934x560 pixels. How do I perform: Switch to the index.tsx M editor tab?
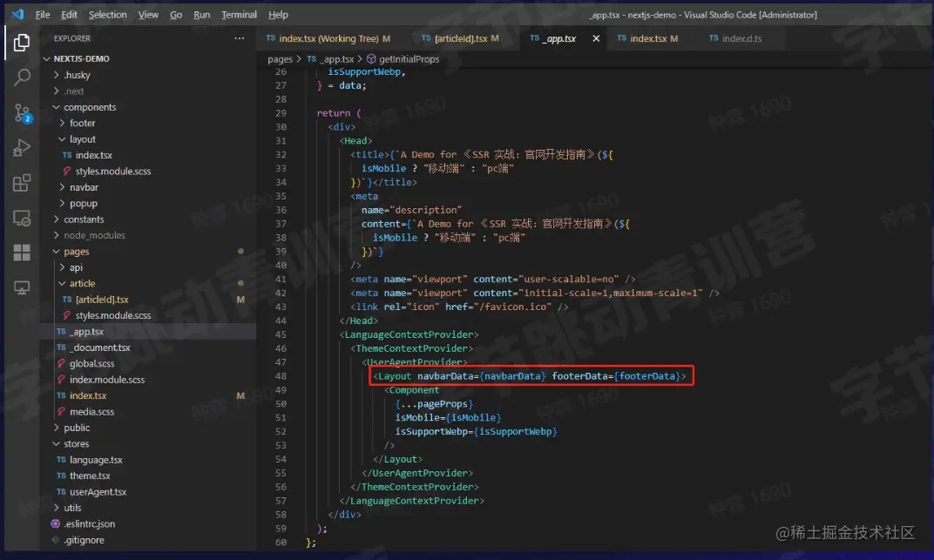click(647, 38)
